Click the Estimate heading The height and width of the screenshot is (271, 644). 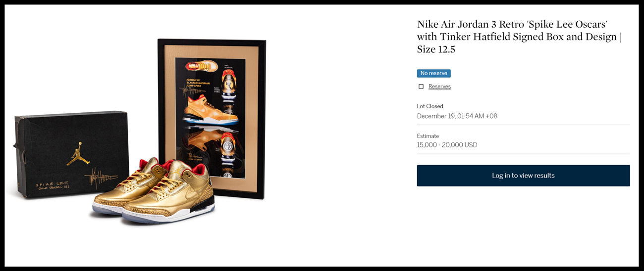(x=428, y=136)
